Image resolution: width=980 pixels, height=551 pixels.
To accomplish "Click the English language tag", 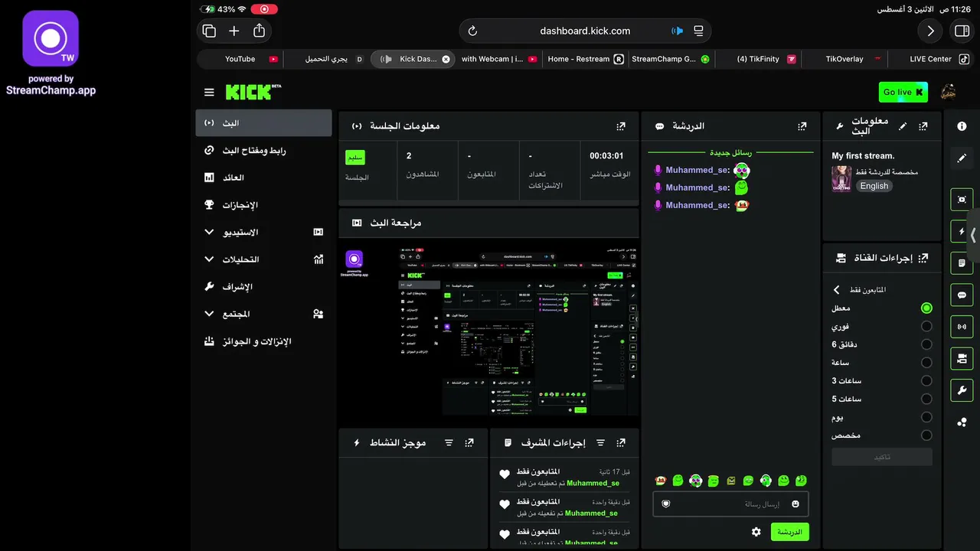I will [874, 186].
